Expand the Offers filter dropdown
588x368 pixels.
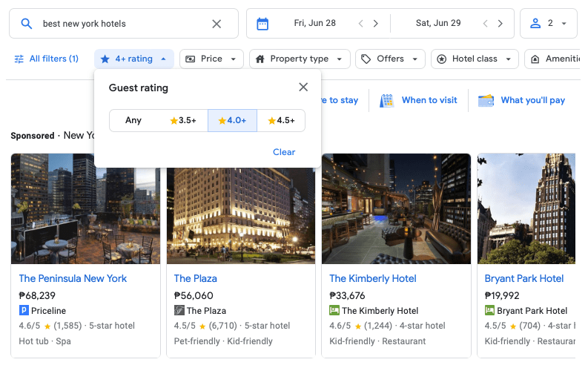point(390,59)
